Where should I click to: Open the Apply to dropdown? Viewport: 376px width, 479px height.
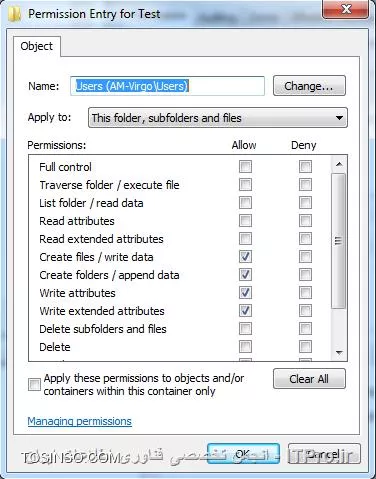pyautogui.click(x=218, y=118)
